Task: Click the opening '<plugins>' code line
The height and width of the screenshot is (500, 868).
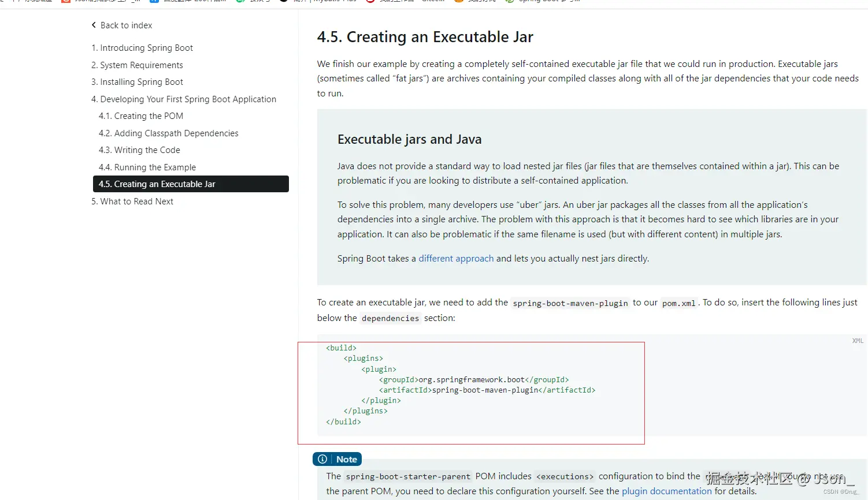Action: [363, 359]
